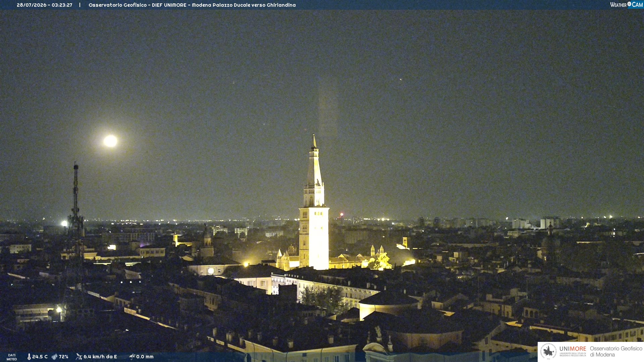Click the 6.4 km/h da E wind reading
This screenshot has height=362, width=644.
tap(100, 357)
